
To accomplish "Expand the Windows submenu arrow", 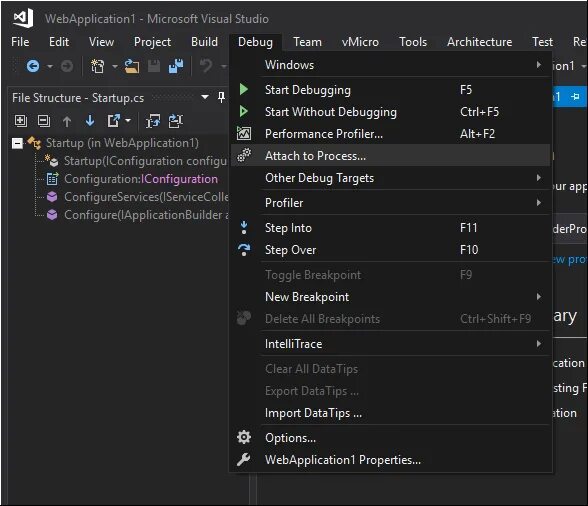I will coord(539,65).
